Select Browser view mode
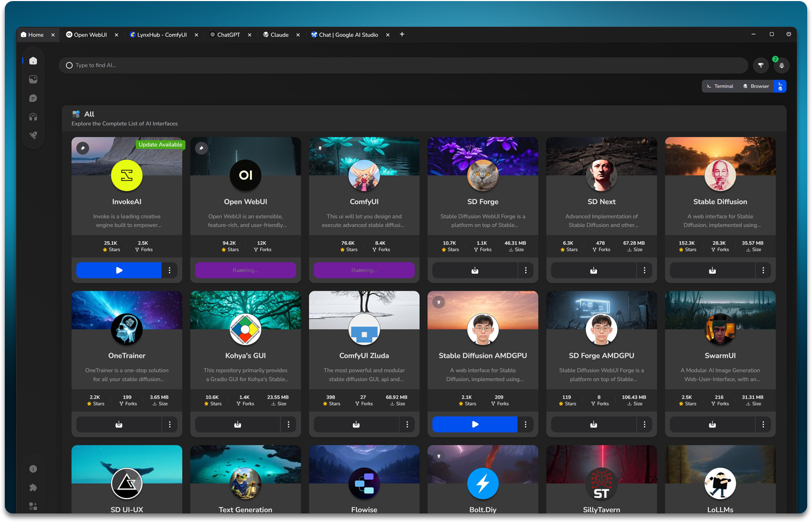This screenshot has height=522, width=812. coord(756,86)
